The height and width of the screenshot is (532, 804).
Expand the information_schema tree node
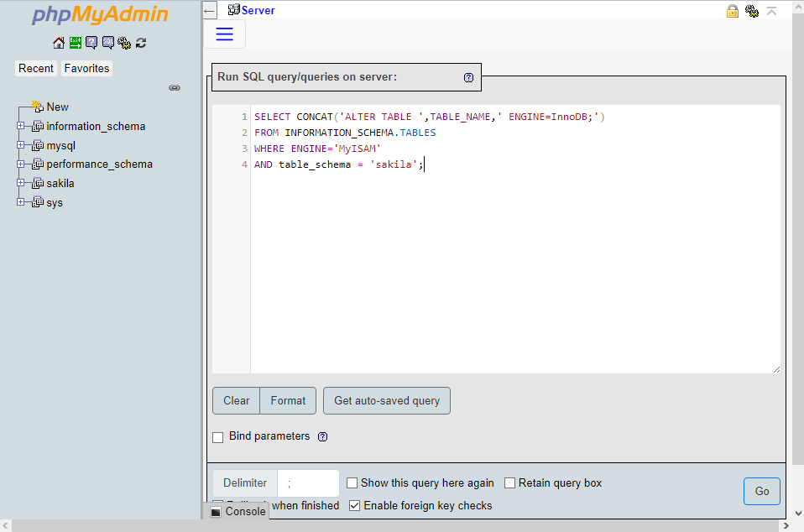click(x=20, y=126)
